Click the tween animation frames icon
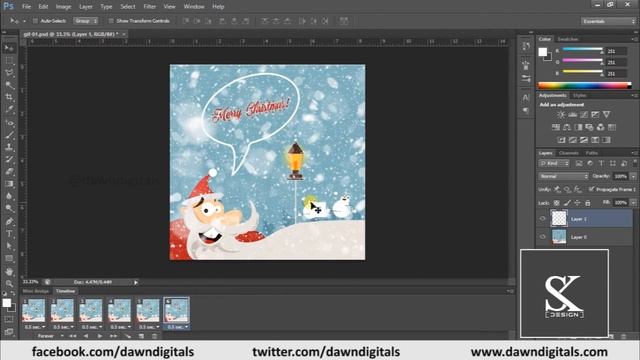The height and width of the screenshot is (360, 640). coord(127,336)
